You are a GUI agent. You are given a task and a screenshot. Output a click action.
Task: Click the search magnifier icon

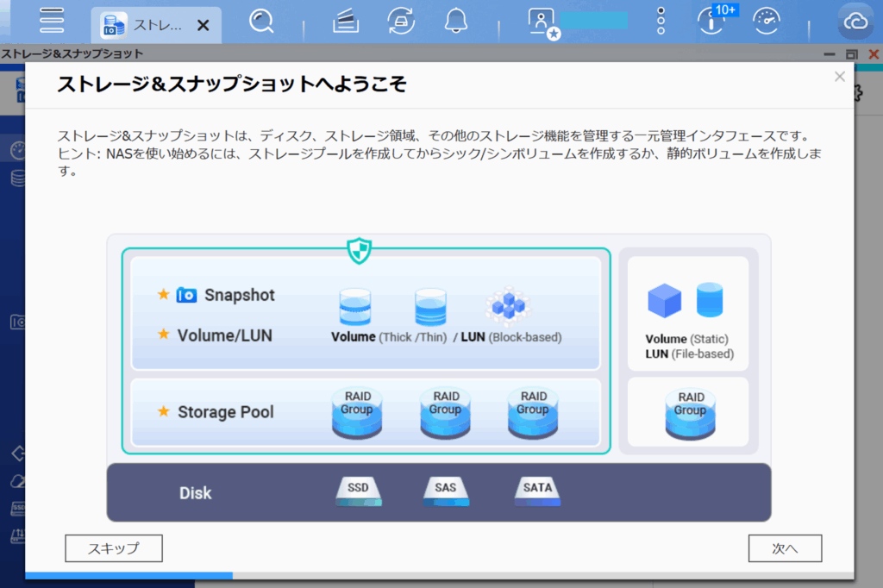(x=261, y=21)
